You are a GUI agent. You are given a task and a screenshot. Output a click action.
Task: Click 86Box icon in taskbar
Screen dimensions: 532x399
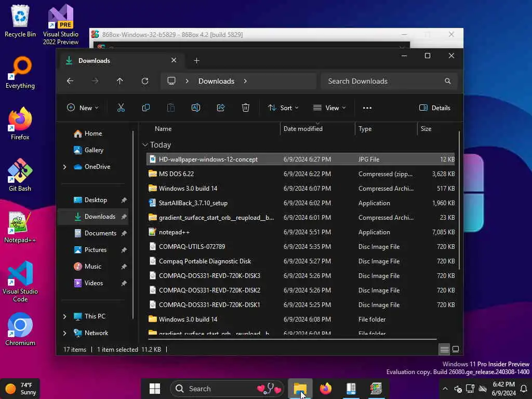pos(376,389)
